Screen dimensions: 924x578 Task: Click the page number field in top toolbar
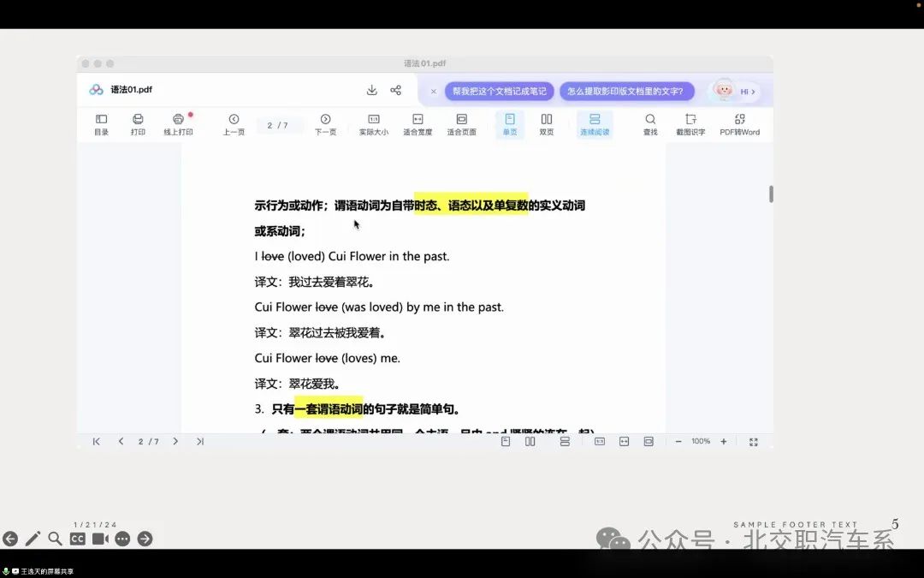coord(278,125)
